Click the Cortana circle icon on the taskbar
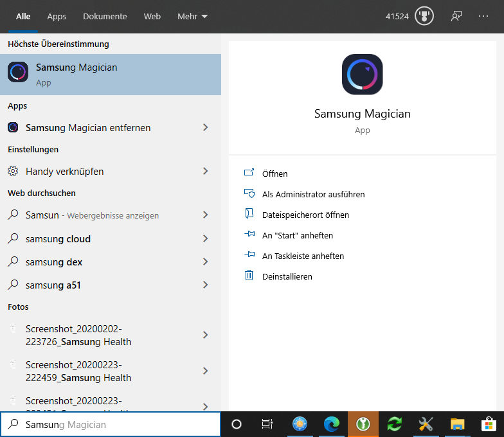The image size is (504, 437). 237,424
